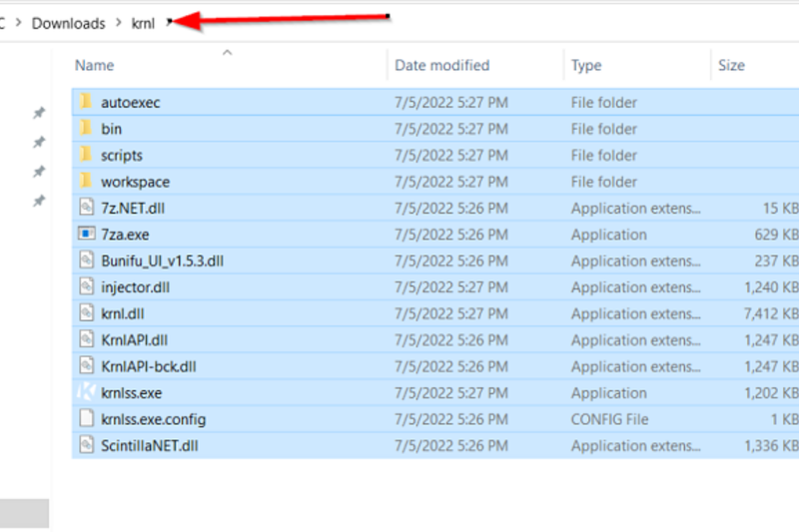Click the 1 KB size of krnlss.exe.config

pyautogui.click(x=785, y=419)
